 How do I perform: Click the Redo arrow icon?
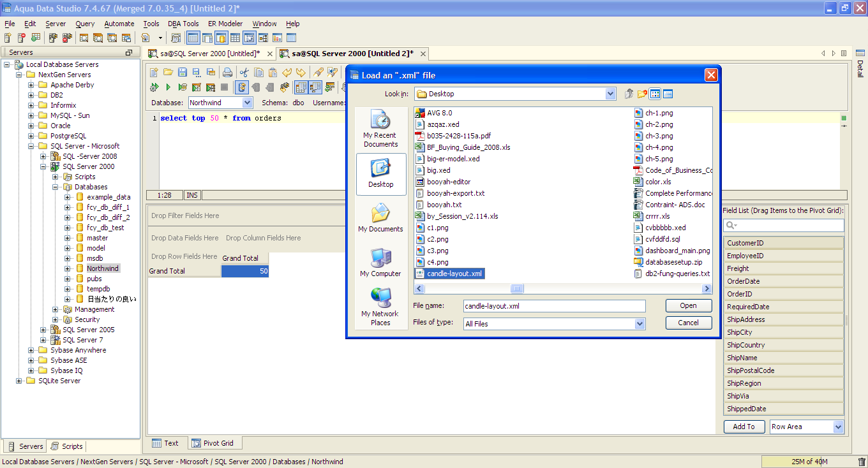click(301, 72)
